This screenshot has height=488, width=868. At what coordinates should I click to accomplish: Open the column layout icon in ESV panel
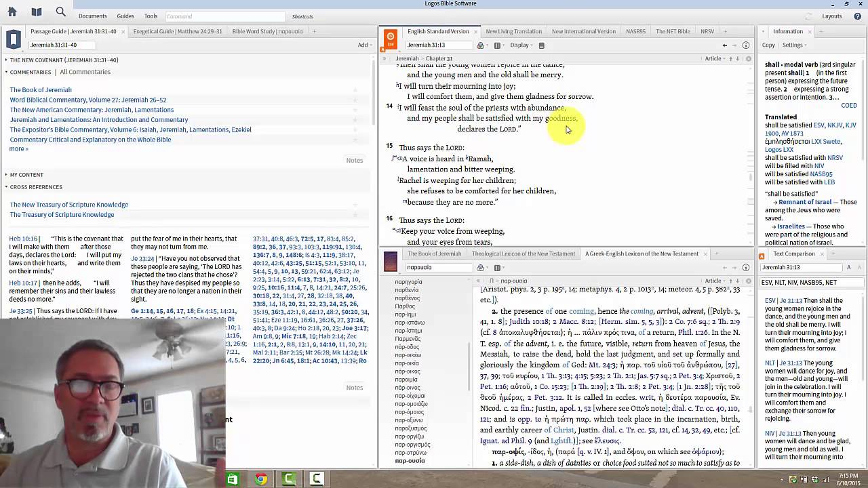497,45
